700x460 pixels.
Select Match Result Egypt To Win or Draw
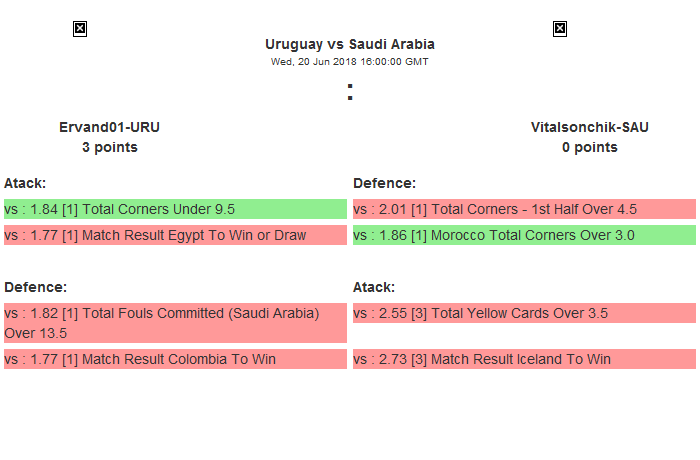175,235
